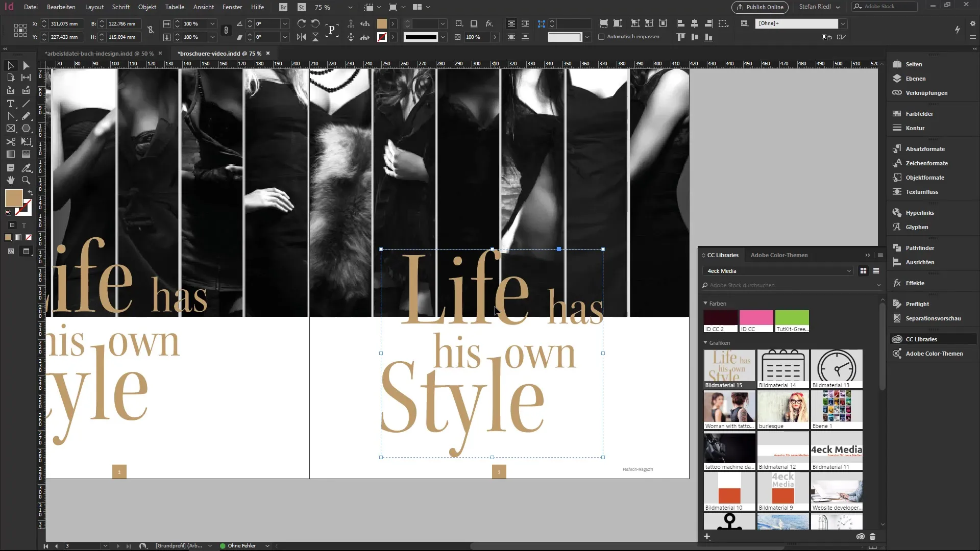Switch to Adobe Color-Themen tab
The height and width of the screenshot is (551, 980).
[779, 255]
